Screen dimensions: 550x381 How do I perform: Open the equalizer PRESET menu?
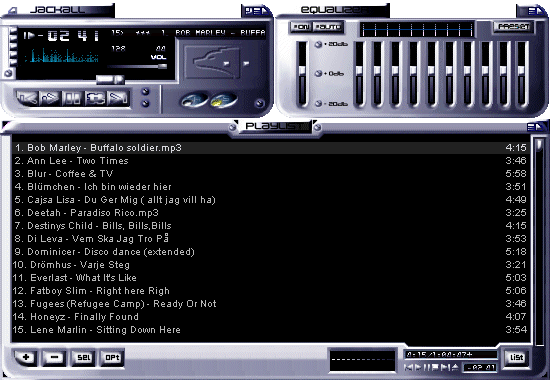coord(513,27)
